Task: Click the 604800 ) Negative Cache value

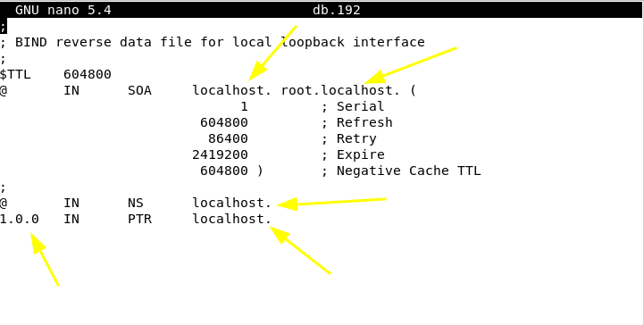Action: tap(231, 171)
